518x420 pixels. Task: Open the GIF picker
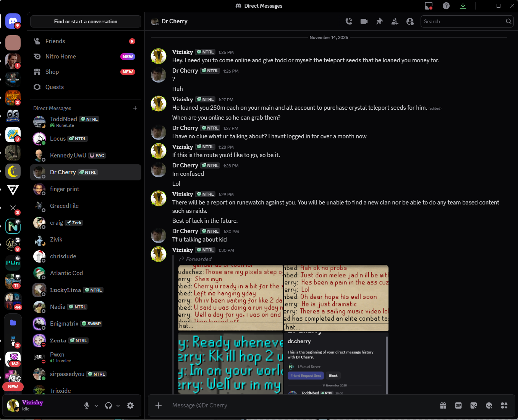[x=458, y=405]
